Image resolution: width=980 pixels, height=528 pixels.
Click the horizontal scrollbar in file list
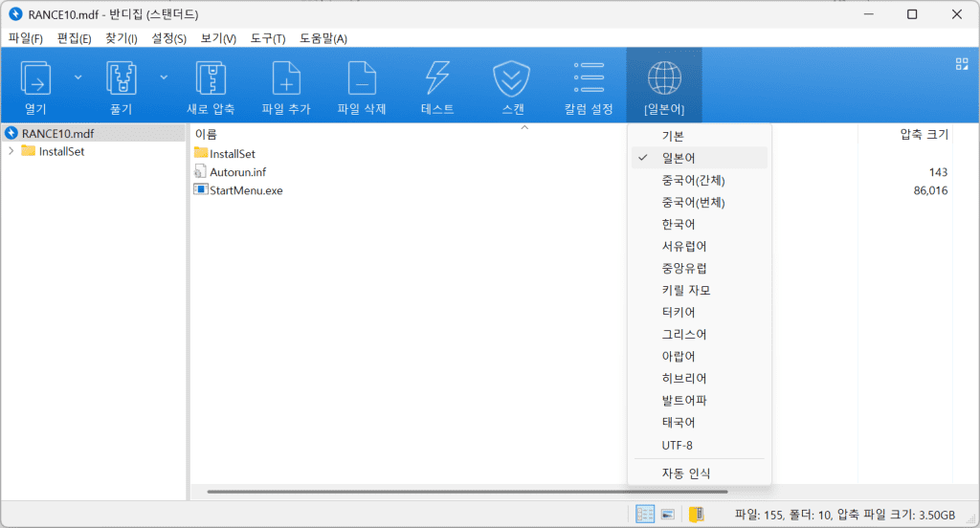click(x=467, y=492)
